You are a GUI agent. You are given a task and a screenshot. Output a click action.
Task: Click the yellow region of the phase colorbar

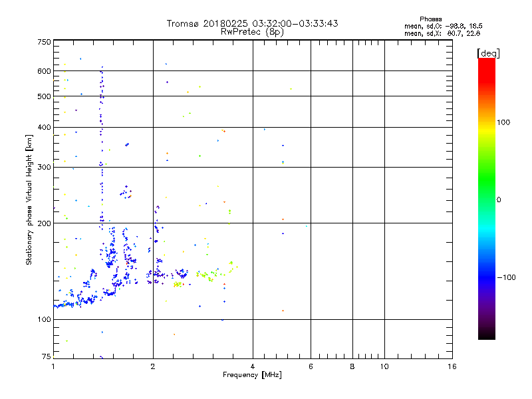click(487, 130)
